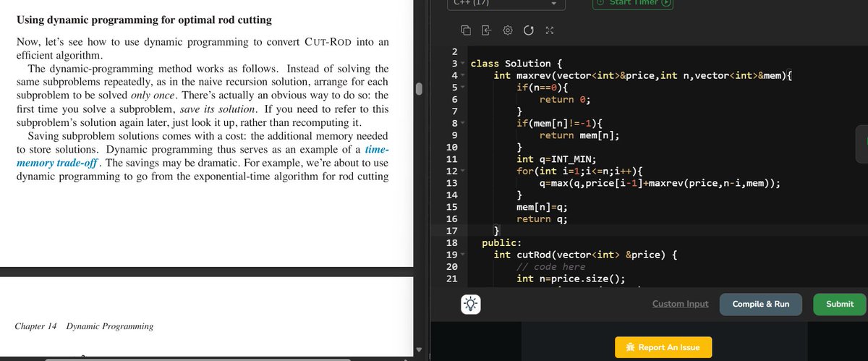Click the 'int n=price.size();' line

click(x=571, y=279)
